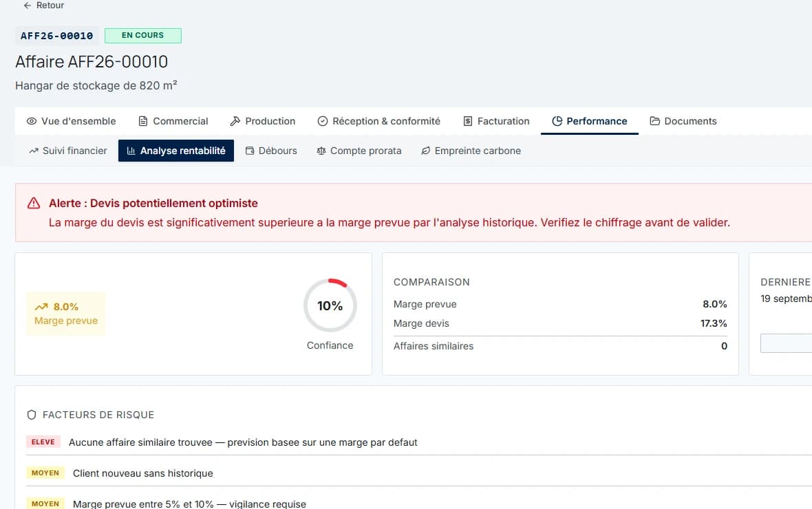Switch to the Facturation tab
Viewport: 812px width, 509px height.
pos(496,121)
